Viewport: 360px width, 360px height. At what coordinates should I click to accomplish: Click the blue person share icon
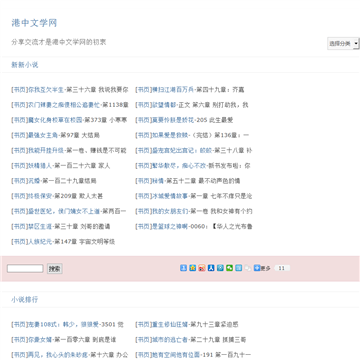[x=183, y=268]
